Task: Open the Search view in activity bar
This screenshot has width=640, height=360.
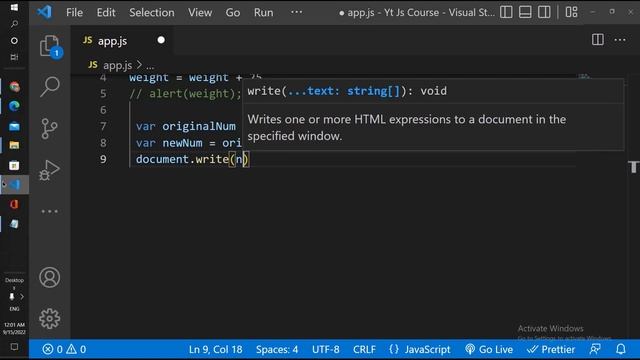Action: (x=50, y=87)
